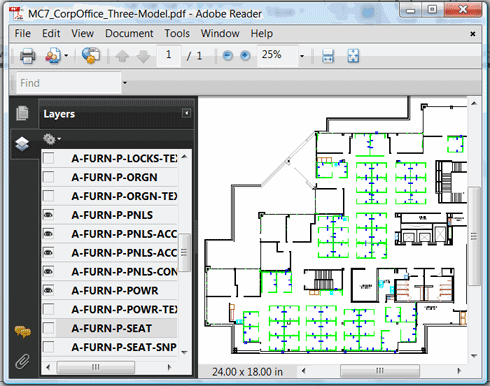Click the layers horizontal scrollbar thumb

[96, 367]
